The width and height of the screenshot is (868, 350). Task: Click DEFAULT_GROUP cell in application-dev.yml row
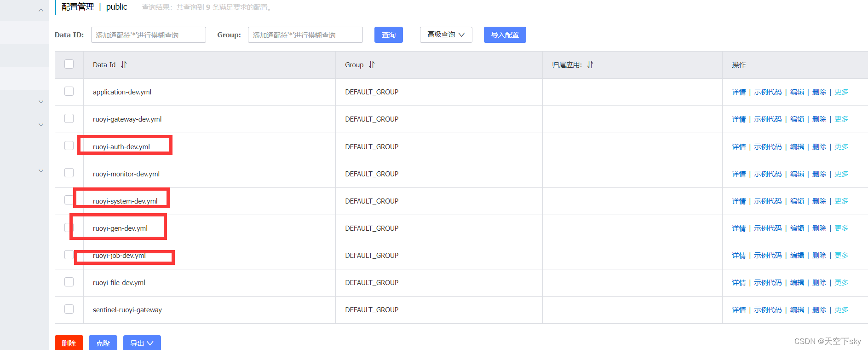click(372, 92)
